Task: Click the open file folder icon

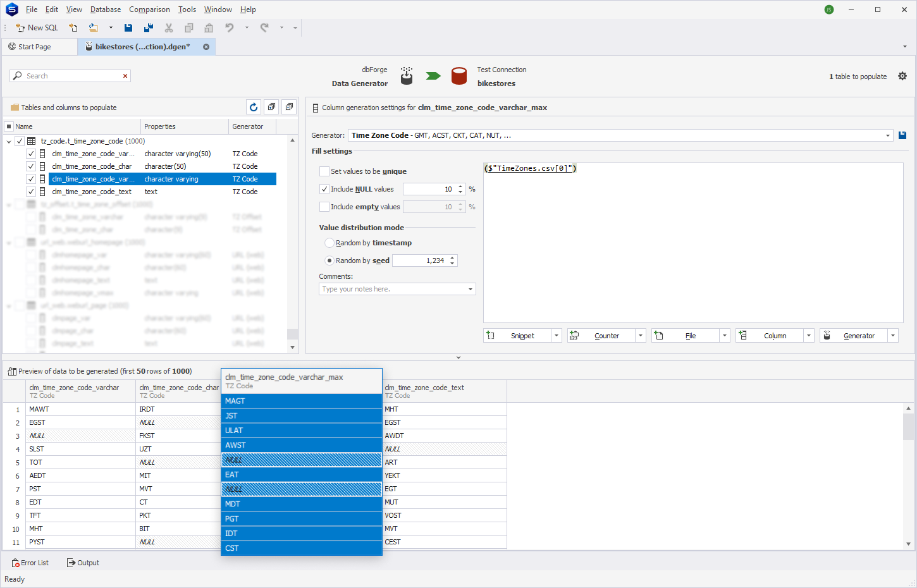Action: pos(94,28)
